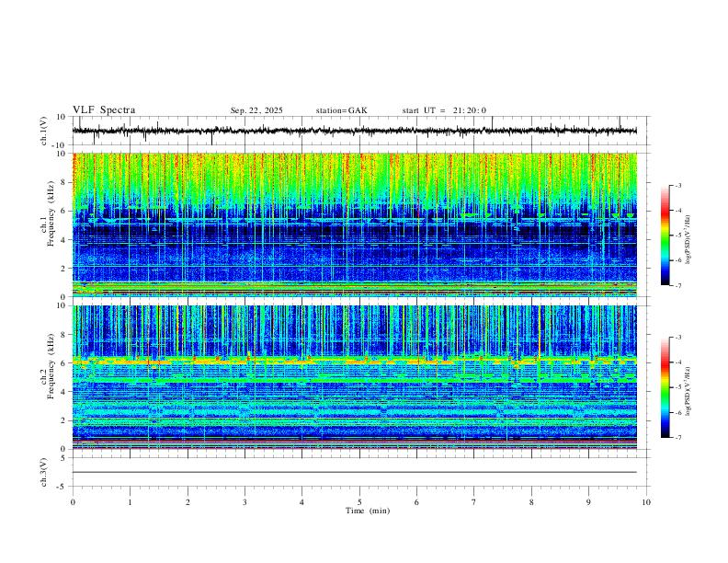Click time-axis tick label '5'

tap(359, 502)
